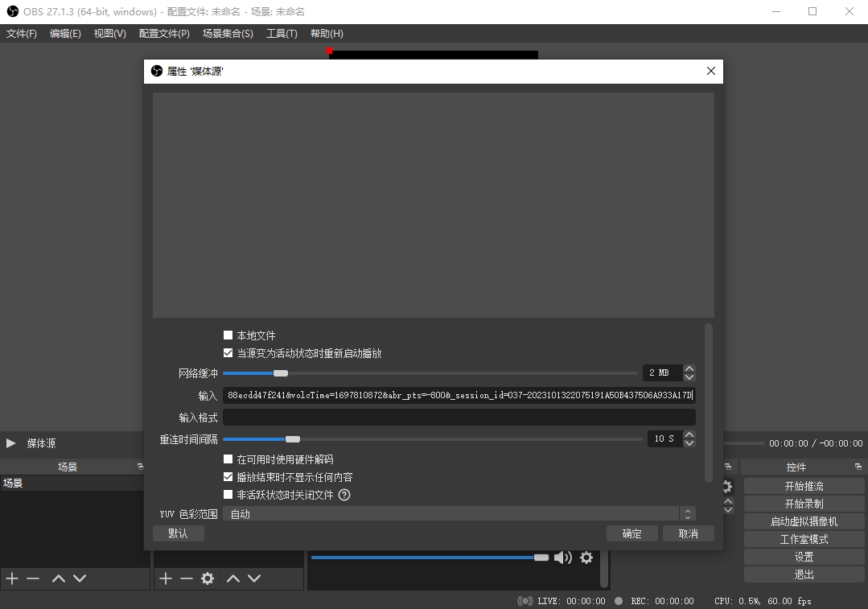Add a source with plus icon
Screen dimensions: 868x609
166,578
